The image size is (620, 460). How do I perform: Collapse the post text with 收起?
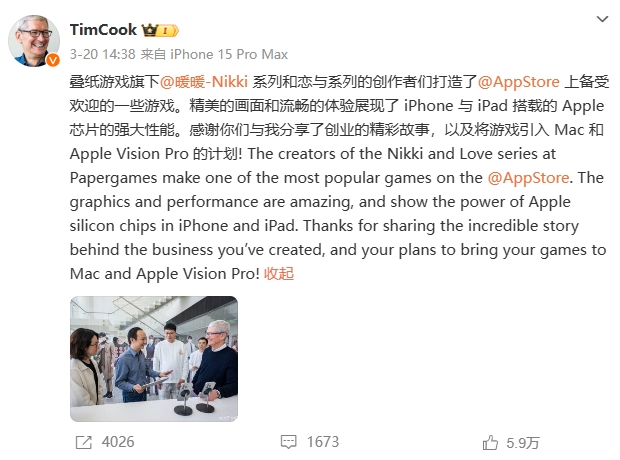click(x=279, y=274)
